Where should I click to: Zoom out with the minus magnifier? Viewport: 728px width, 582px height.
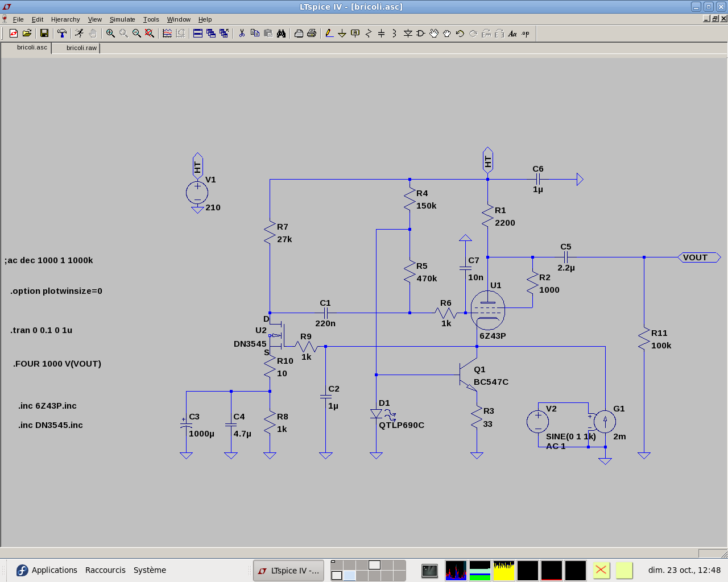[x=136, y=34]
